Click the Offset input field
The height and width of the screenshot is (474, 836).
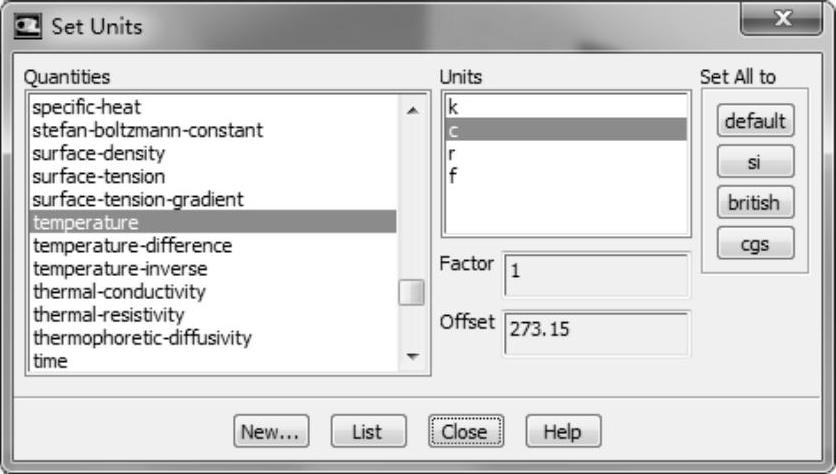pos(596,333)
